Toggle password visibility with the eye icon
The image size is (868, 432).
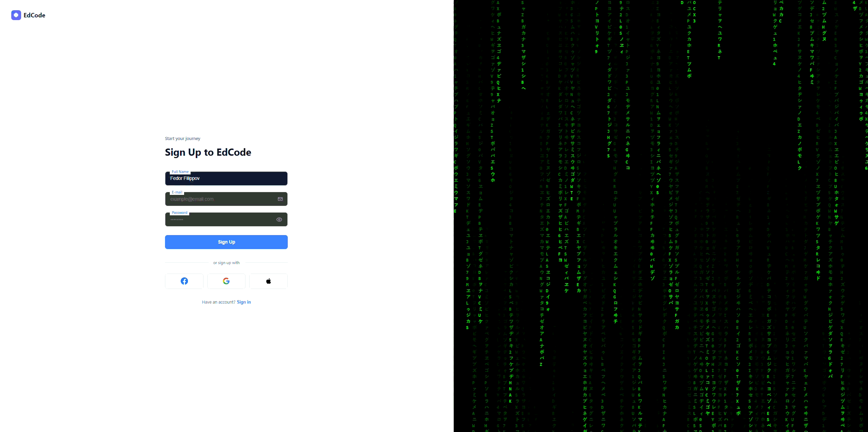point(279,220)
